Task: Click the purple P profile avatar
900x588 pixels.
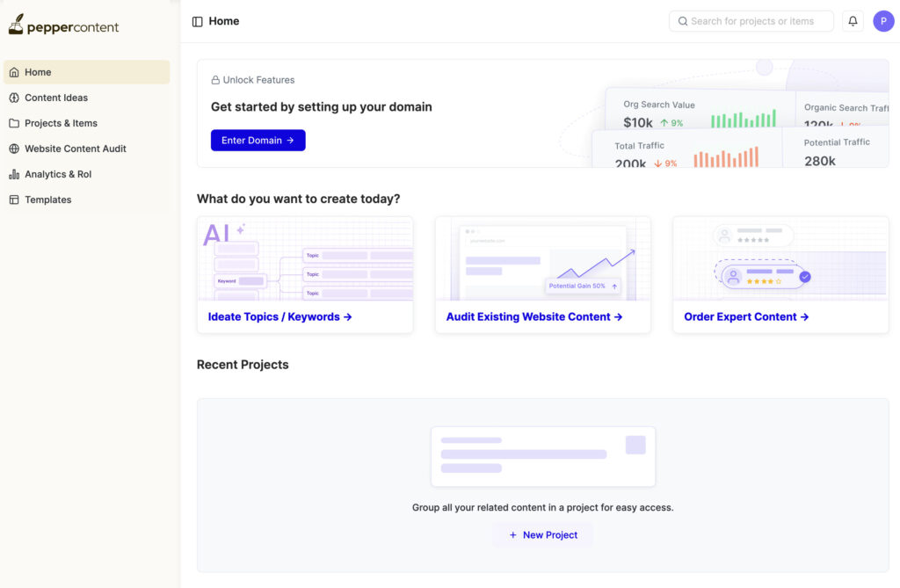Action: (x=883, y=20)
